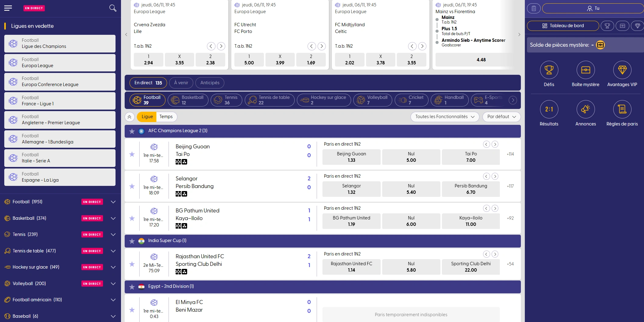The image size is (644, 322).
Task: Open the hamburger menu icon
Action: 8,8
